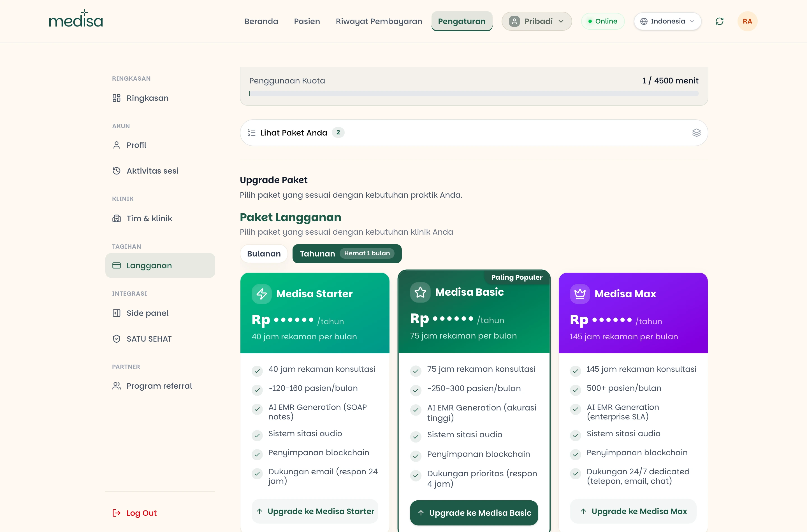807x532 pixels.
Task: Click the person icon in Pribadi selector
Action: pos(514,21)
